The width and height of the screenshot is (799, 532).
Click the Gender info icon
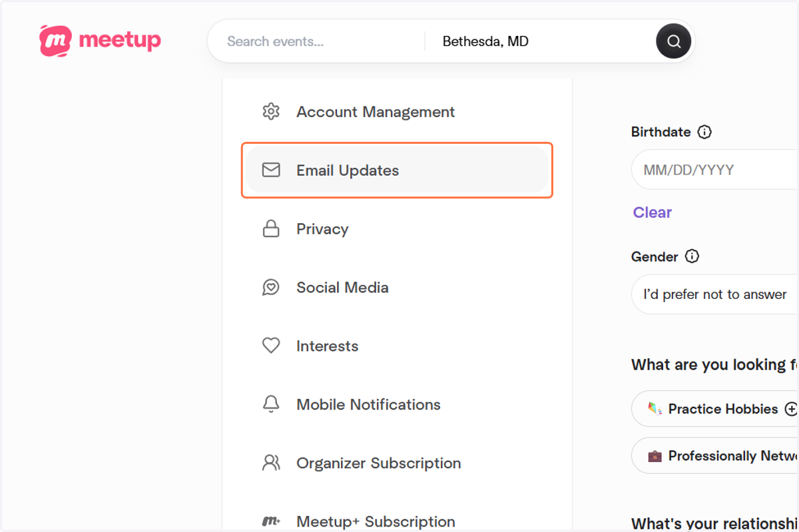(x=692, y=256)
